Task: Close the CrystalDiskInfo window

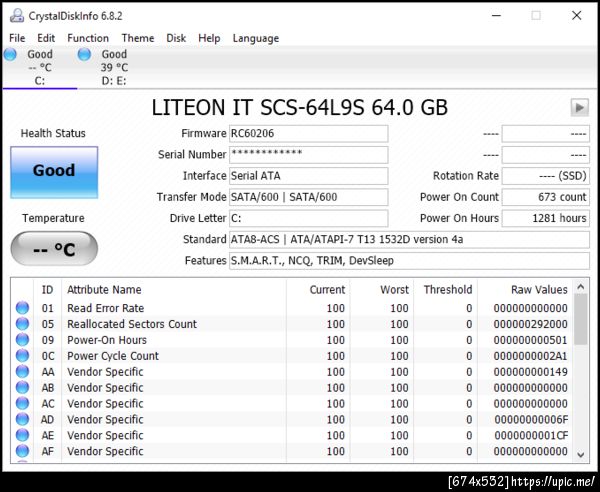Action: point(577,16)
